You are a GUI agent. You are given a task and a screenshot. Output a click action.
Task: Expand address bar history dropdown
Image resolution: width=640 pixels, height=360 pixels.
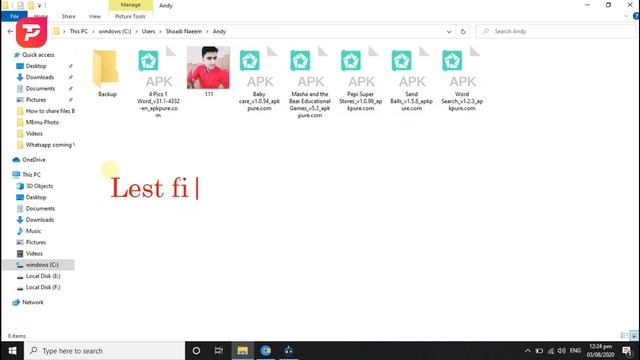(449, 31)
